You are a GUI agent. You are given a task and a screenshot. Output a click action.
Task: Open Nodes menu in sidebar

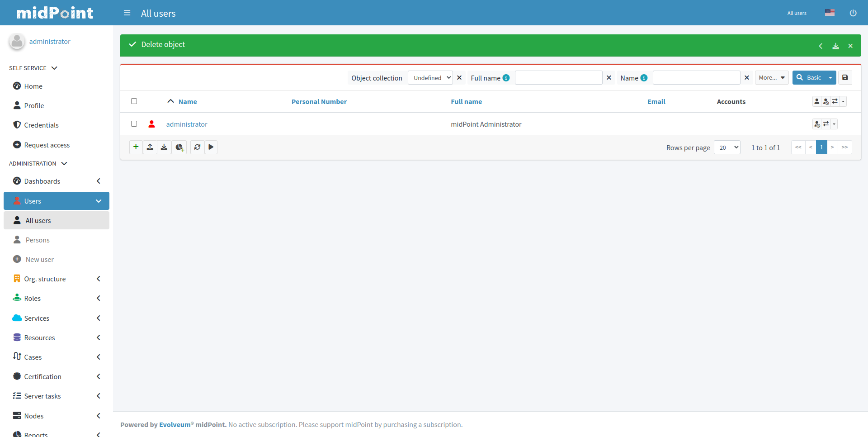pyautogui.click(x=57, y=416)
